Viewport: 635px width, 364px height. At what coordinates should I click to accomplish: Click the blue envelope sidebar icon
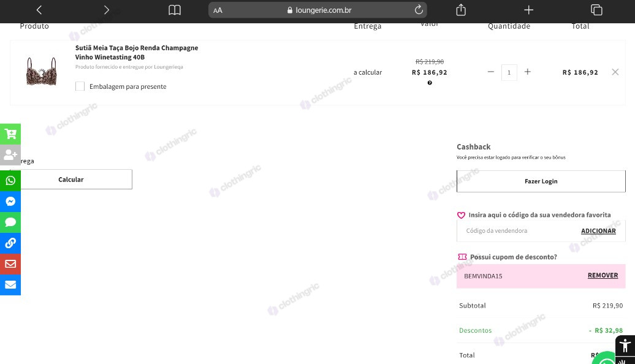(x=10, y=284)
